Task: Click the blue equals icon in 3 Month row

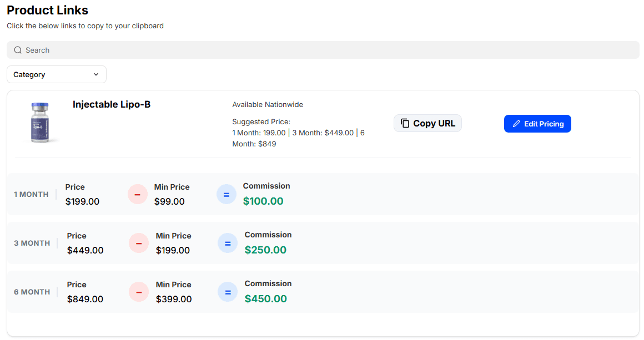Action: [228, 243]
